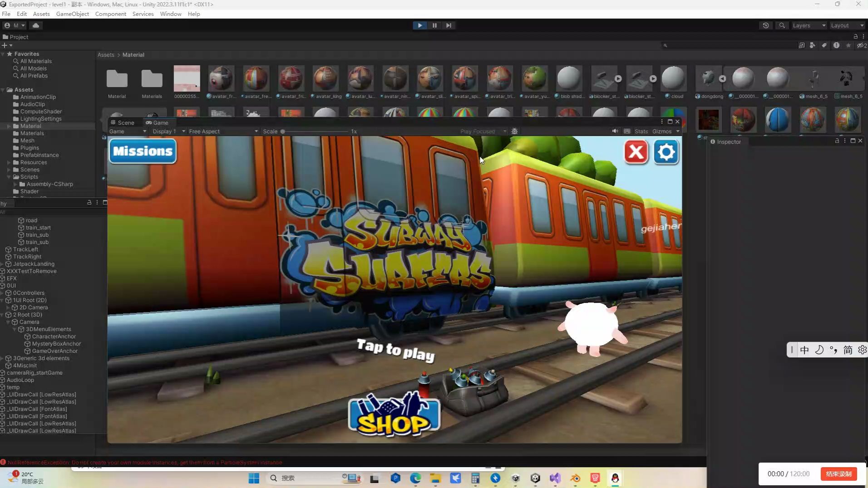Open the File menu
This screenshot has height=488, width=868.
(x=6, y=14)
